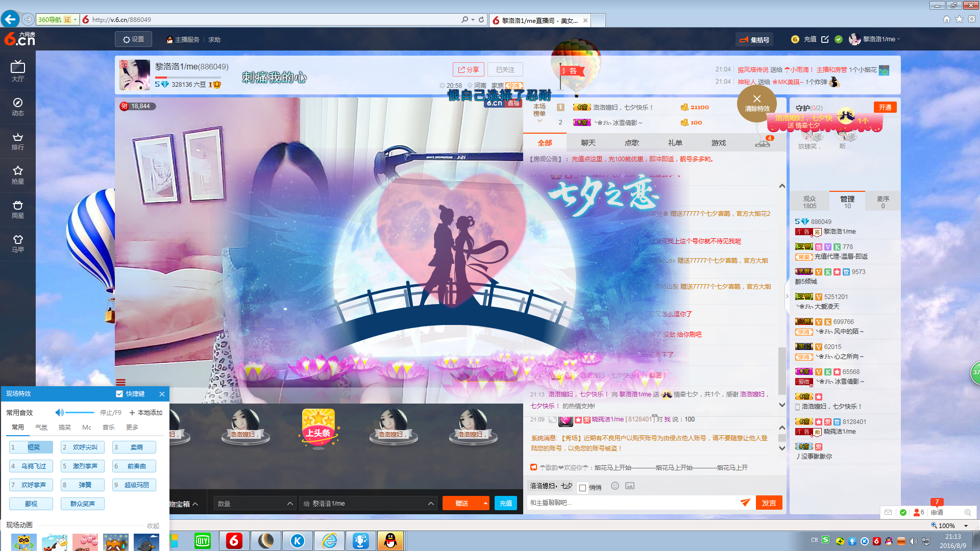Click the paper plane fly-screen icon
980x551 pixels.
[x=745, y=503]
